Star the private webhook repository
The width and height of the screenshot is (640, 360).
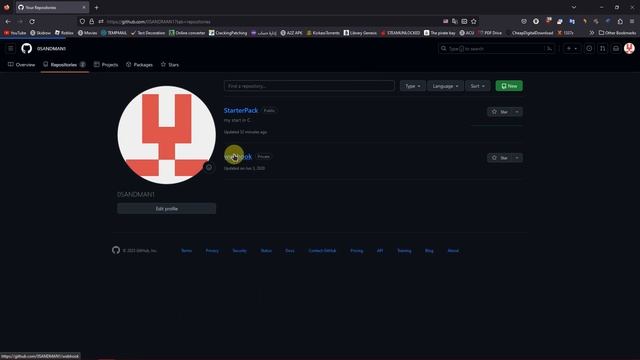pyautogui.click(x=500, y=158)
